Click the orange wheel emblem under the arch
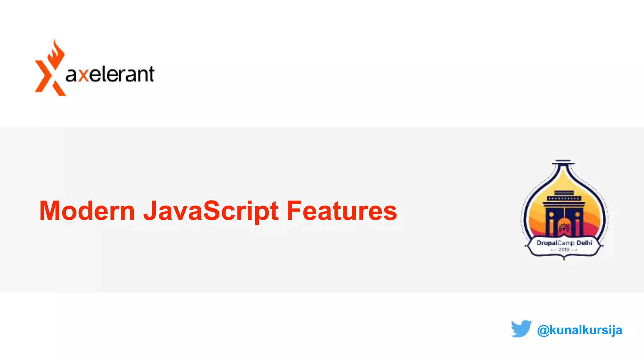 pyautogui.click(x=564, y=228)
